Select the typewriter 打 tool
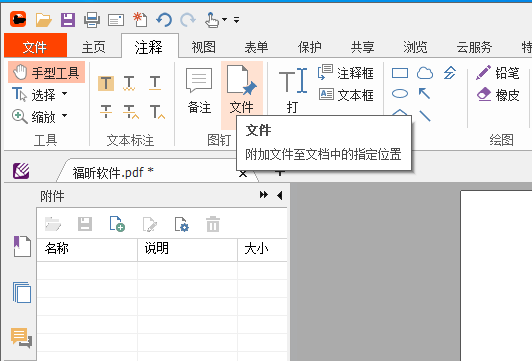The height and width of the screenshot is (361, 532). point(292,91)
